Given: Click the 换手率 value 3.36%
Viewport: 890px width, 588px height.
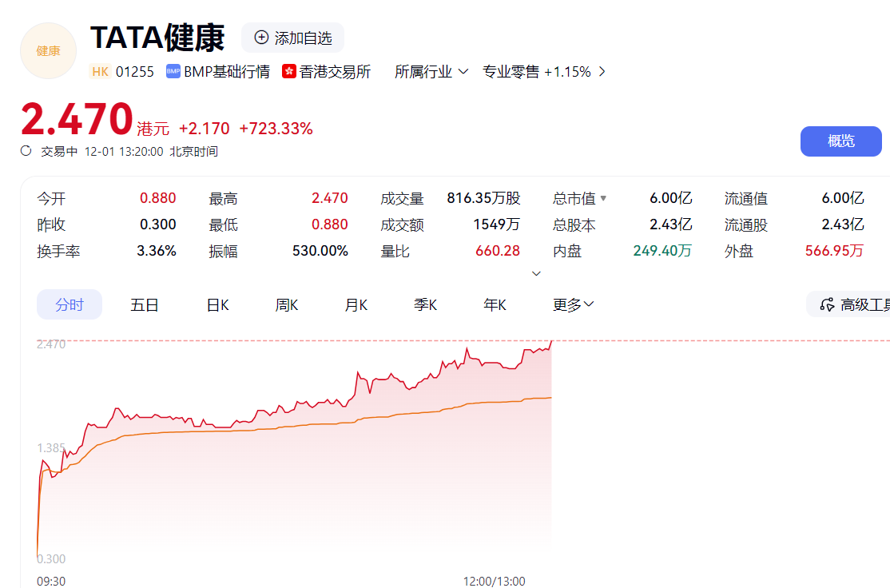Looking at the screenshot, I should [157, 251].
